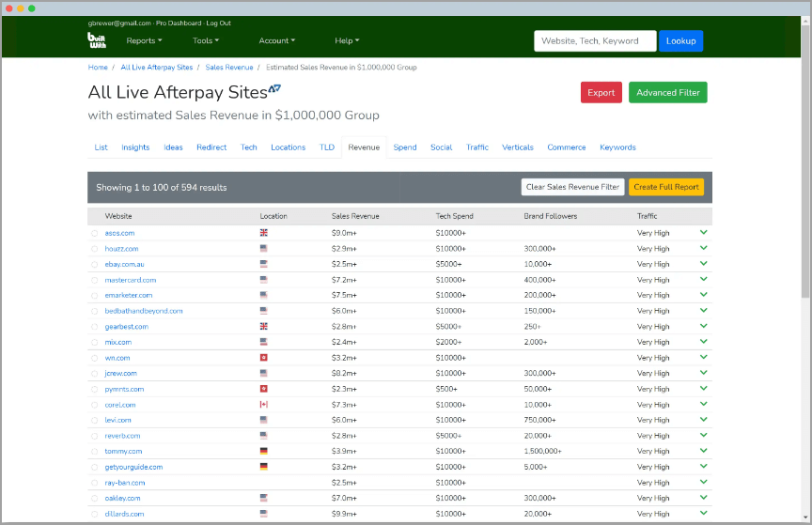This screenshot has width=812, height=525.
Task: Click the UK flag icon for asos.com
Action: point(264,233)
